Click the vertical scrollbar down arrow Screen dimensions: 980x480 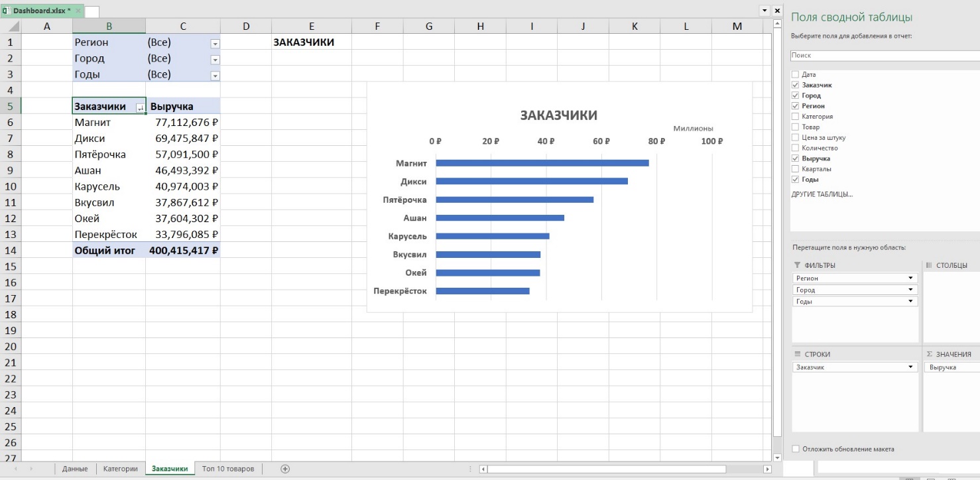coord(777,457)
